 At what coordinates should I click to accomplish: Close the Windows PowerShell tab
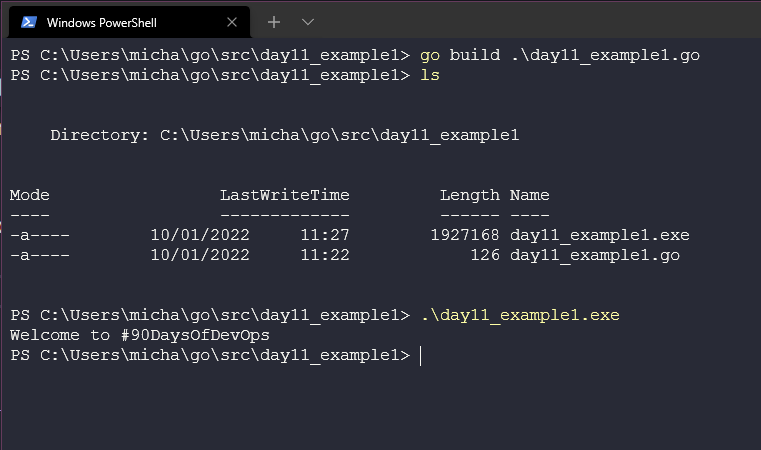point(233,22)
